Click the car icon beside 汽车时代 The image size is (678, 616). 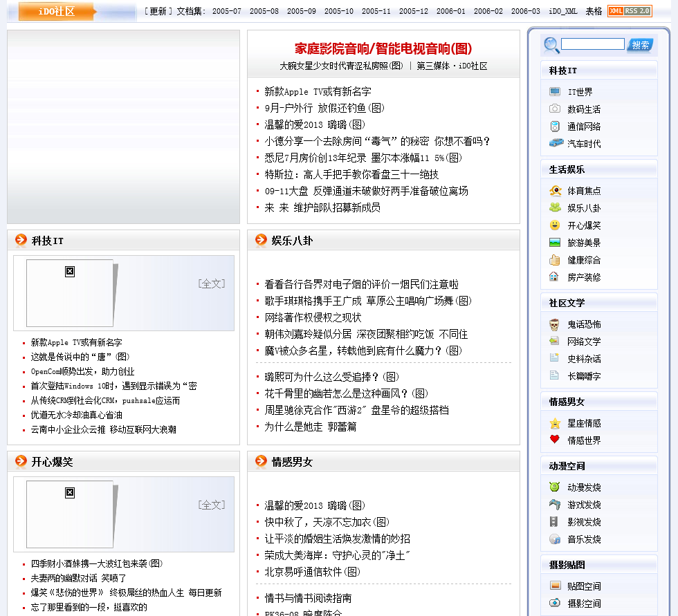[556, 143]
